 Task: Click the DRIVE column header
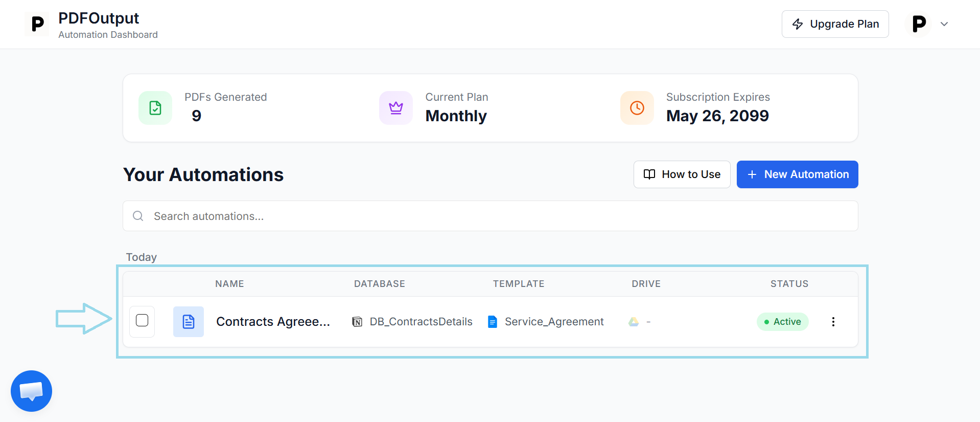coord(646,284)
